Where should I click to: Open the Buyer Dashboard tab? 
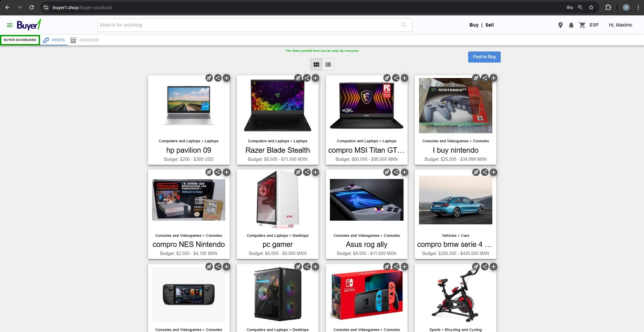tap(20, 40)
